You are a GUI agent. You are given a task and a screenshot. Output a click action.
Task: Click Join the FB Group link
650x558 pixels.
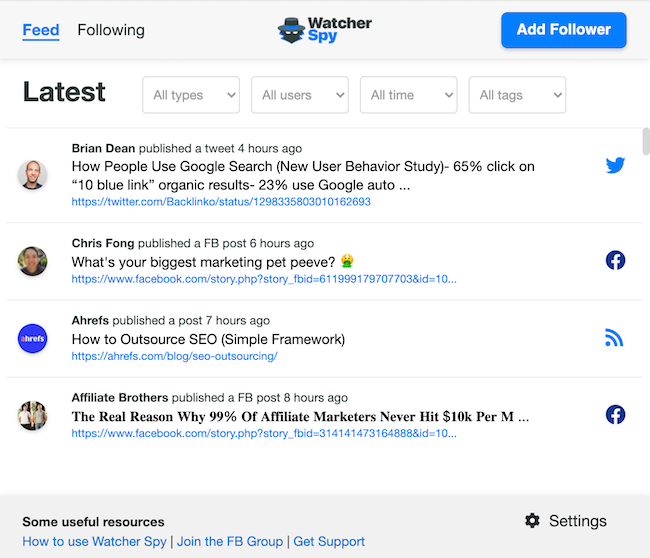pyautogui.click(x=230, y=541)
